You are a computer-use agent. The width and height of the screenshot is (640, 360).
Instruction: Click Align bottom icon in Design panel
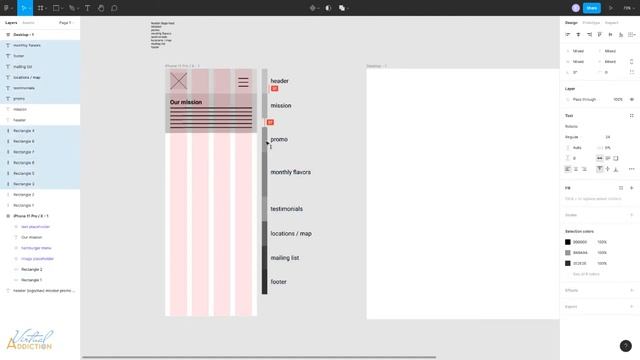pos(621,35)
